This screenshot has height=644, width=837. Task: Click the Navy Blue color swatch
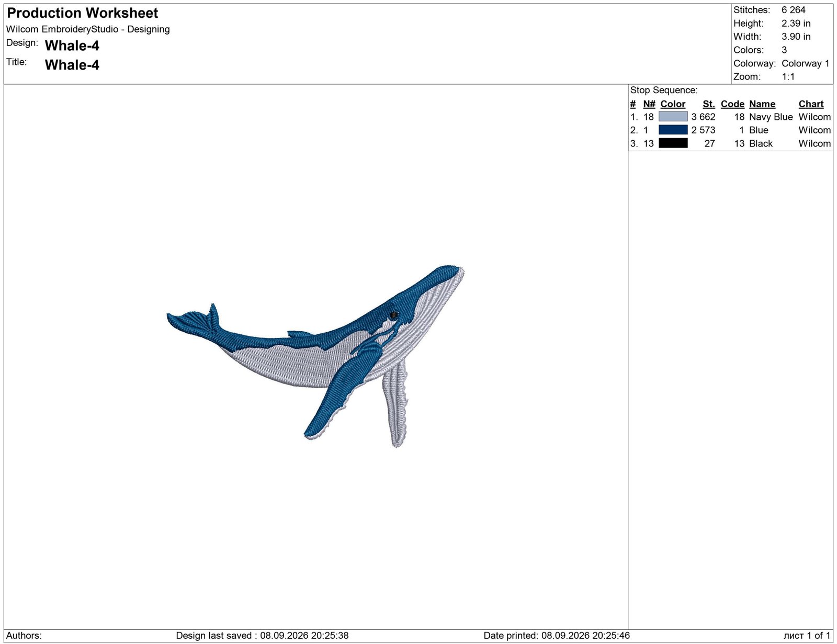673,117
